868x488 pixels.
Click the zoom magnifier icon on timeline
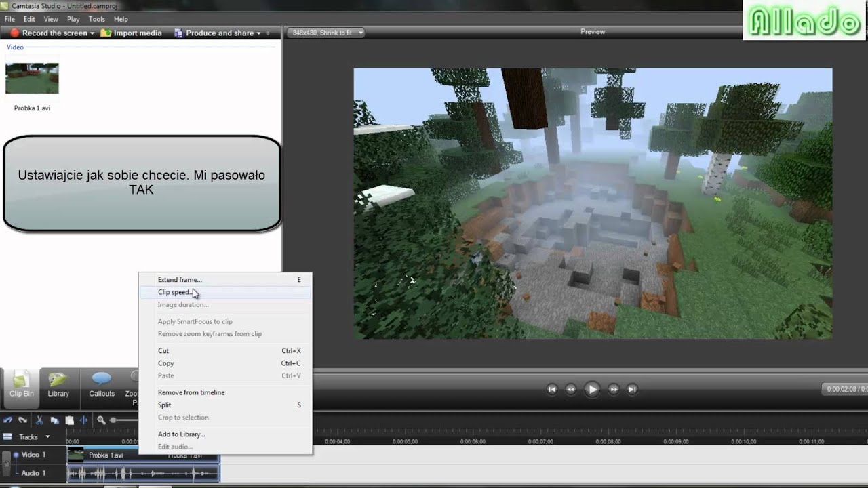click(101, 420)
